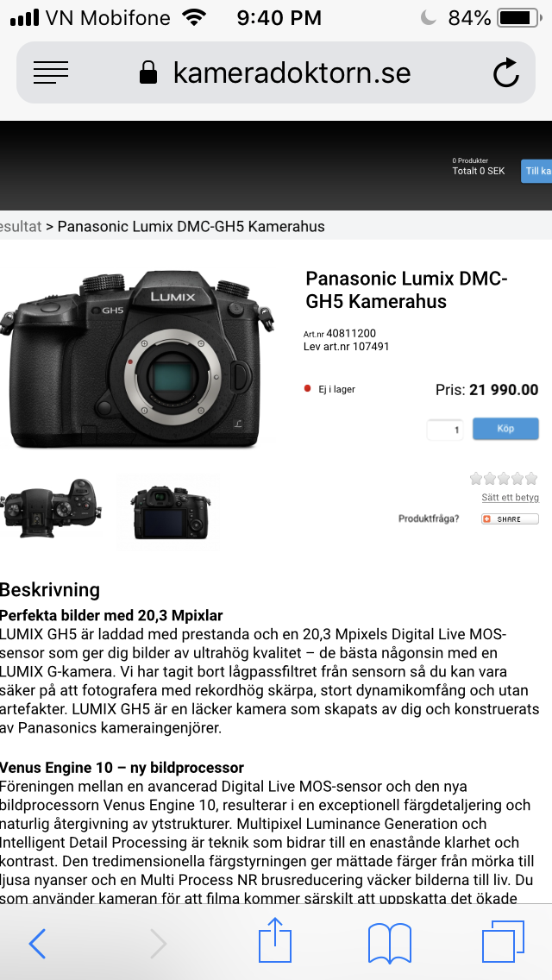This screenshot has width=552, height=980.
Task: Tap the padlock icon in address bar
Action: 148,72
